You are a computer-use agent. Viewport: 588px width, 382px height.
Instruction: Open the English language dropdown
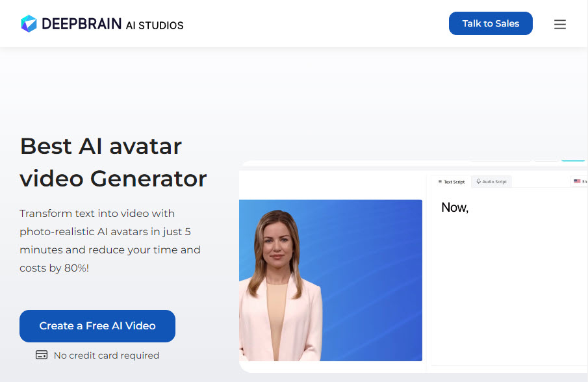[x=580, y=181]
